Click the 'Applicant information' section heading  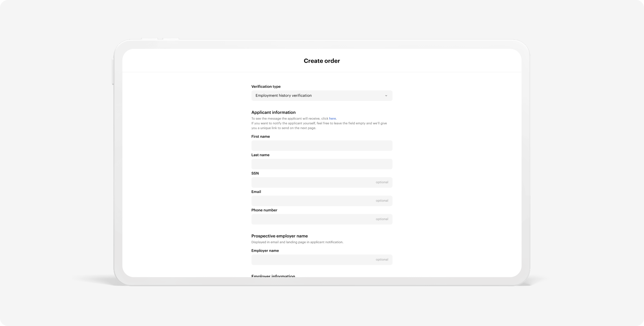click(x=273, y=113)
